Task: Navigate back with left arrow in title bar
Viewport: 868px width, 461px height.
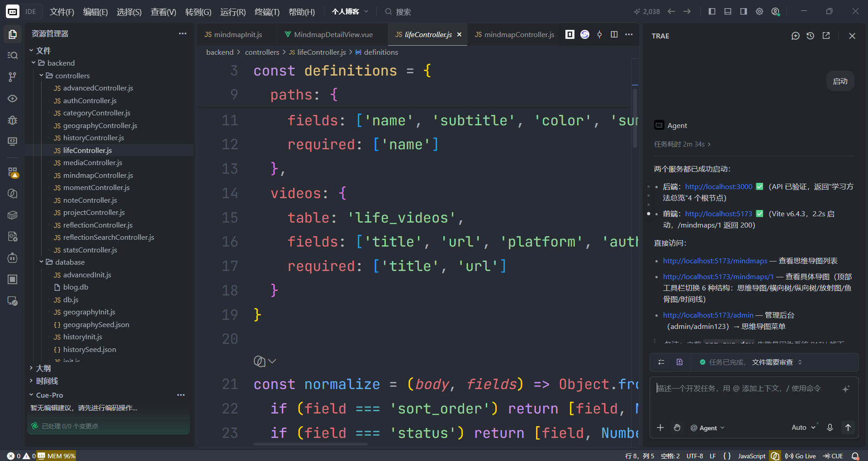Action: click(x=671, y=11)
